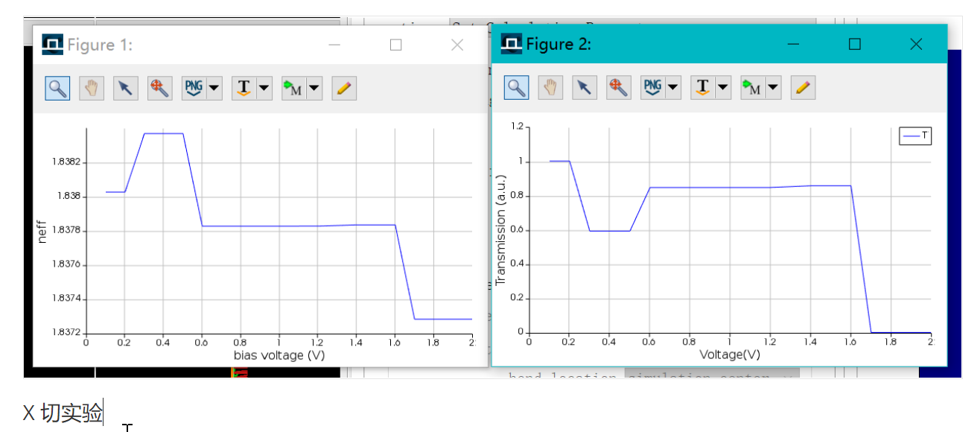Click the X 切实验 caption text below figures
This screenshot has height=432, width=980.
click(63, 412)
